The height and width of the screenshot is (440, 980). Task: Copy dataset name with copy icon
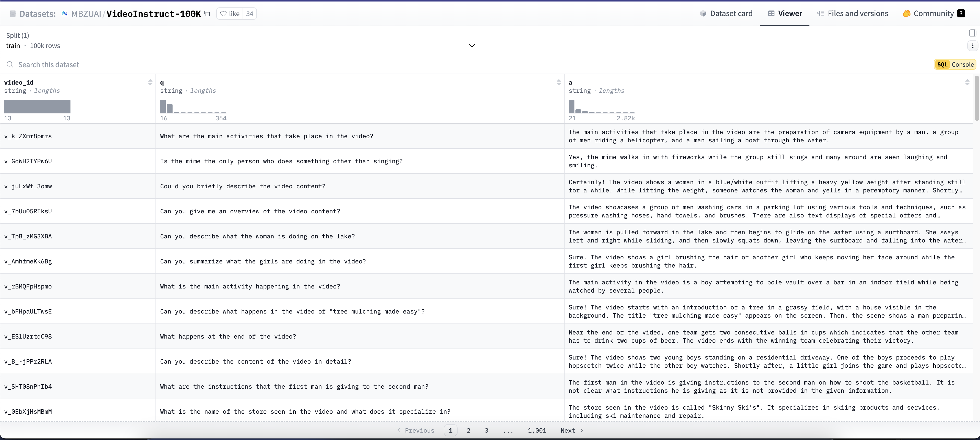point(207,14)
